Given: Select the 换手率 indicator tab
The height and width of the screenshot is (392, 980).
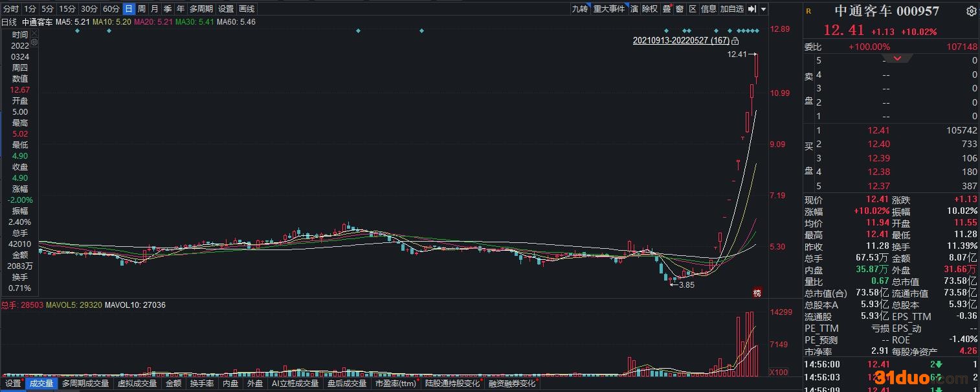Looking at the screenshot, I should click(x=202, y=384).
